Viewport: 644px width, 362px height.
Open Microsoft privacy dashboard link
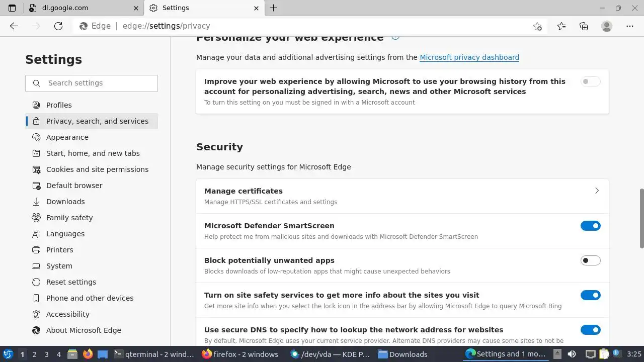(x=469, y=57)
